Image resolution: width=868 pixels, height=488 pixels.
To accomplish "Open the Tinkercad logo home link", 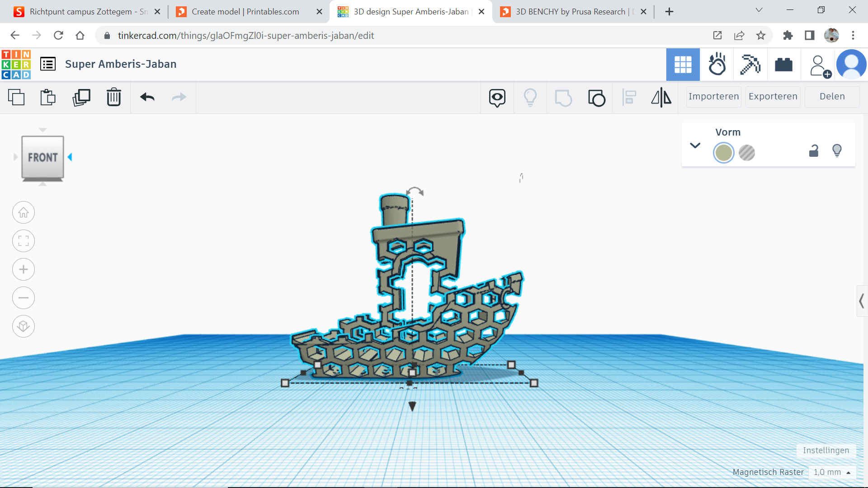I will point(16,64).
